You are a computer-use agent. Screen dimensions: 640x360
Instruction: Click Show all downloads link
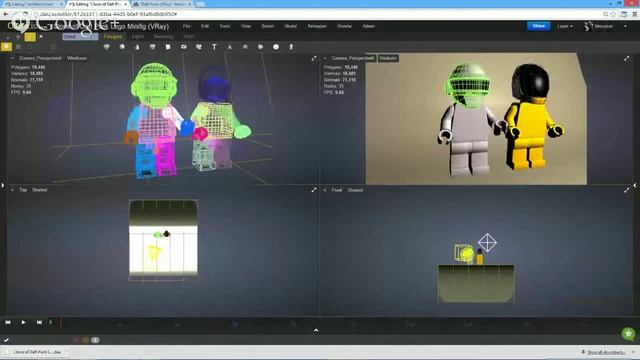click(x=606, y=352)
